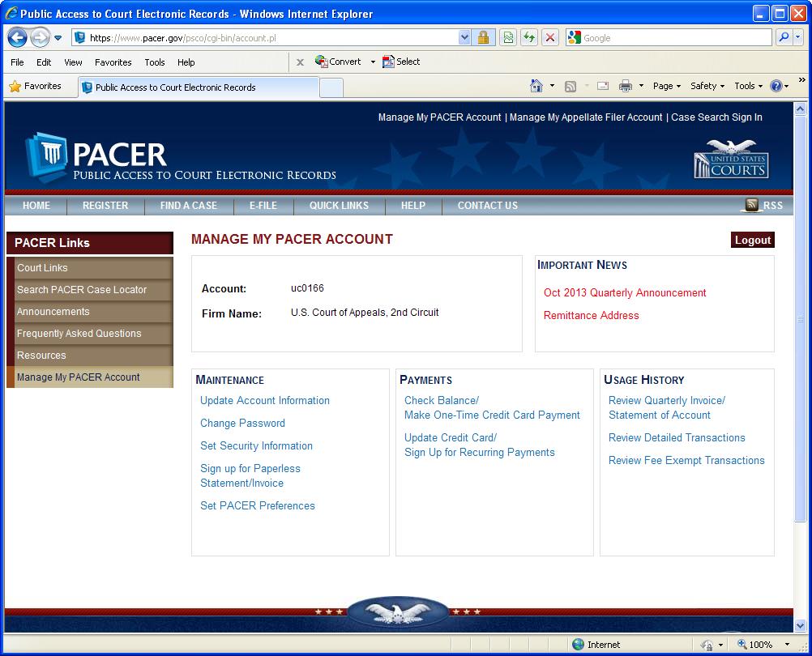Open the PACER RSS feed icon
Image resolution: width=812 pixels, height=656 pixels.
coord(752,205)
